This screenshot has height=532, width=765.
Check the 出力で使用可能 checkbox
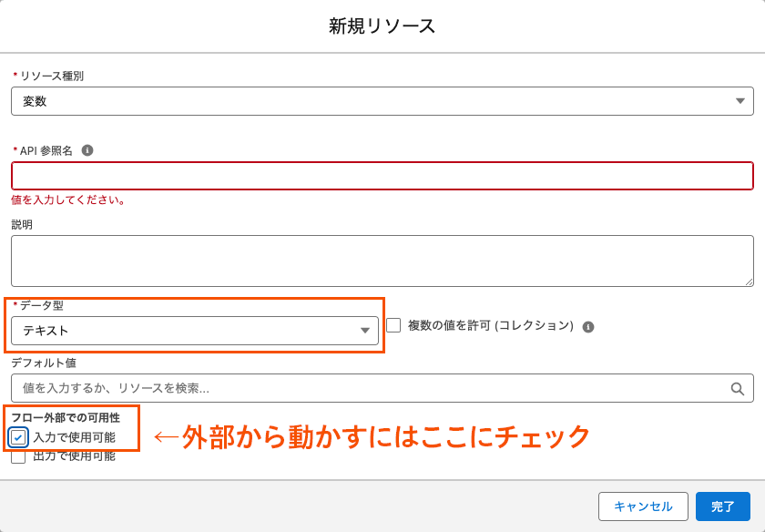coord(18,456)
